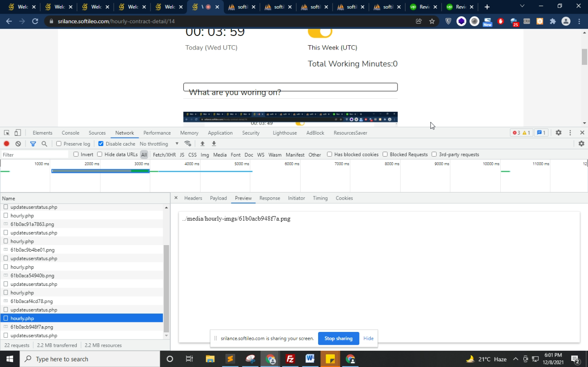This screenshot has width=588, height=367.
Task: Select the inspect element picker tool
Action: tap(7, 133)
